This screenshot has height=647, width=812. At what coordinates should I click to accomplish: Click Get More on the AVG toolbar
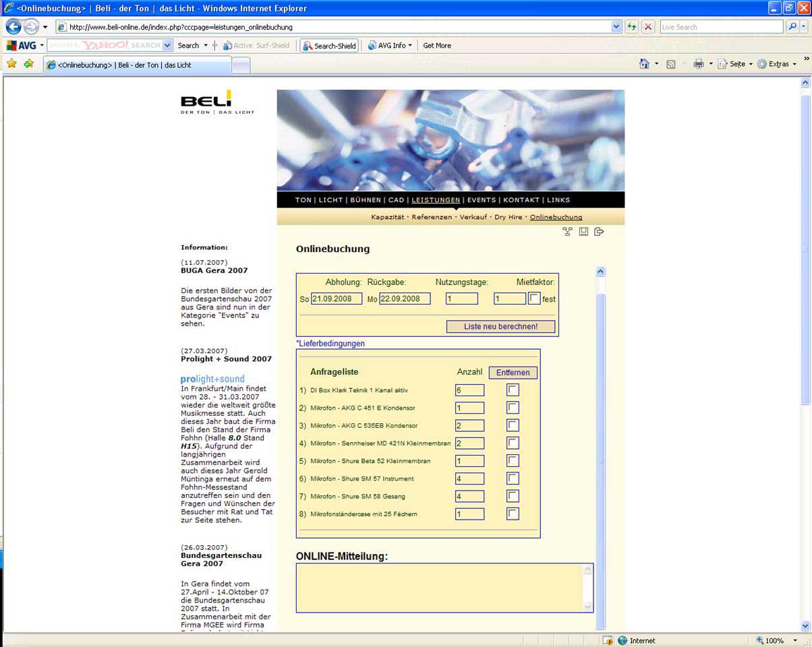437,46
